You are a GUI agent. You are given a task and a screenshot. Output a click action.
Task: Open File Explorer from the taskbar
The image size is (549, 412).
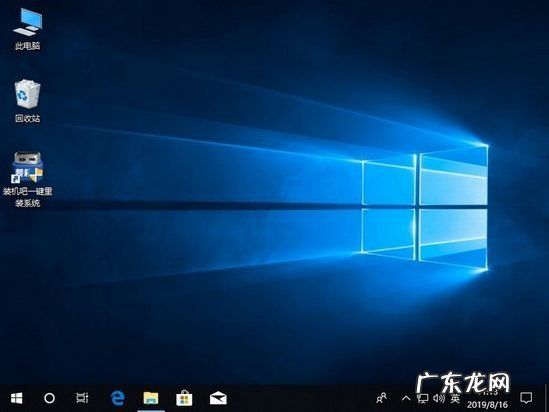tap(151, 398)
